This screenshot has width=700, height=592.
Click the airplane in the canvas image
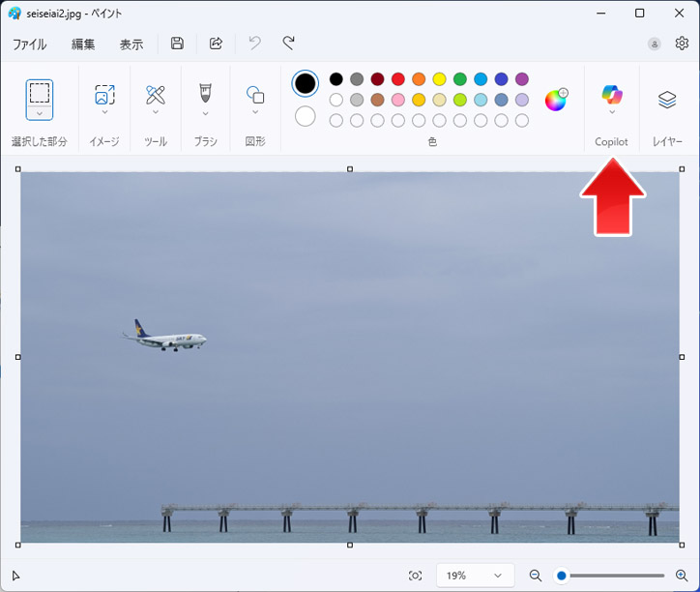(164, 336)
